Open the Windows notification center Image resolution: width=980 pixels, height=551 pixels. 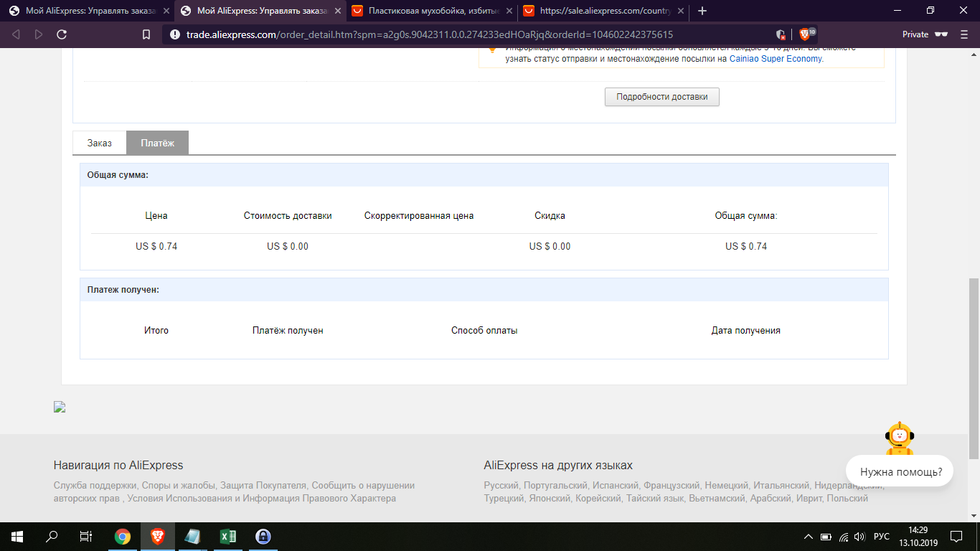point(956,536)
